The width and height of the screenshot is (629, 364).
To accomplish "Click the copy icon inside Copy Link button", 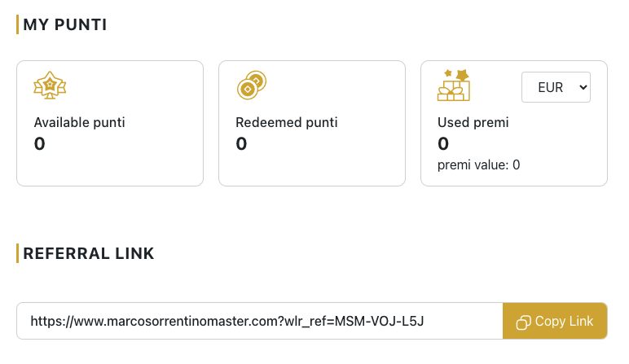I will coord(523,322).
